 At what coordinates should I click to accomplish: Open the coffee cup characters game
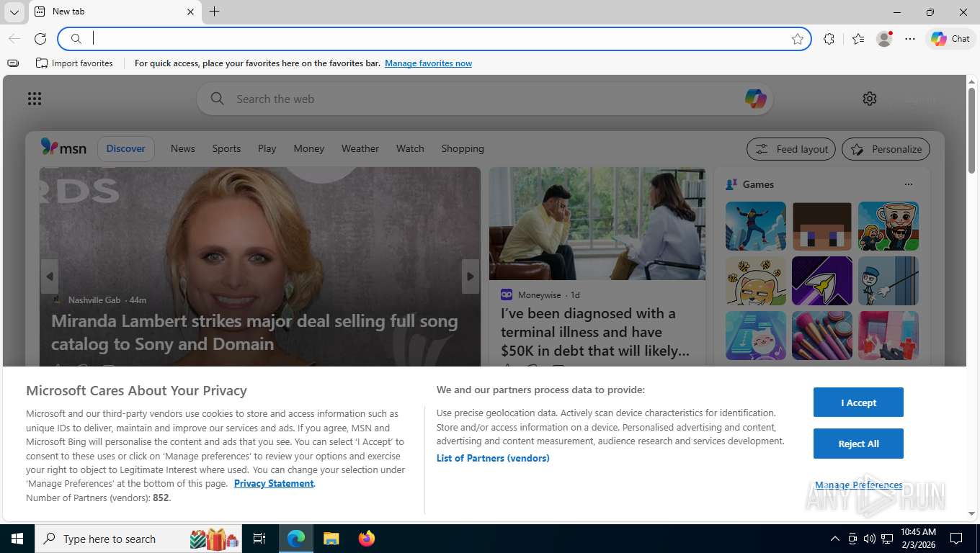click(888, 226)
